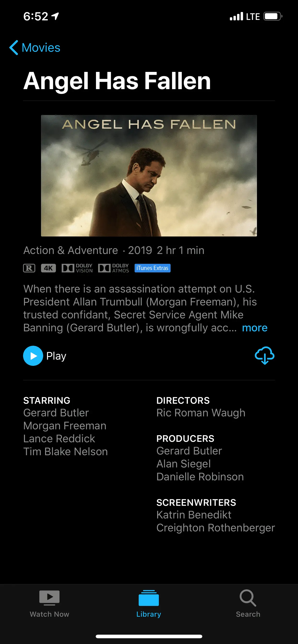Tap the Dolby Vision badge

[77, 268]
